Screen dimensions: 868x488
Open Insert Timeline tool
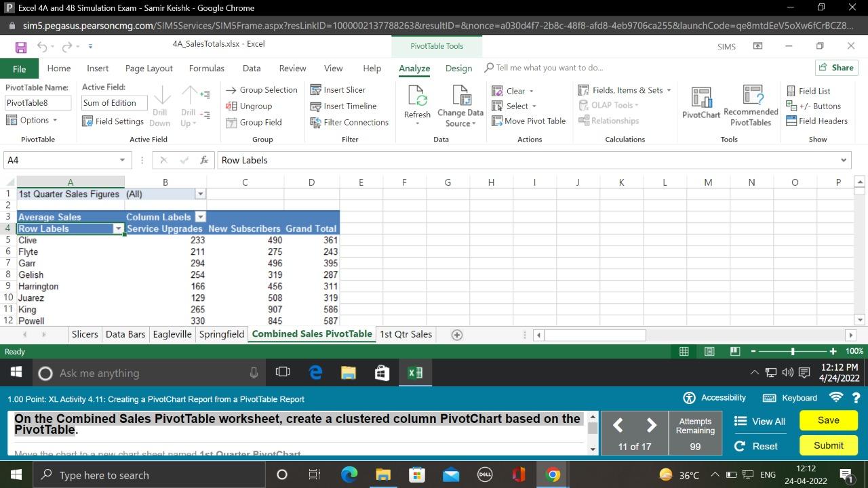click(x=343, y=106)
